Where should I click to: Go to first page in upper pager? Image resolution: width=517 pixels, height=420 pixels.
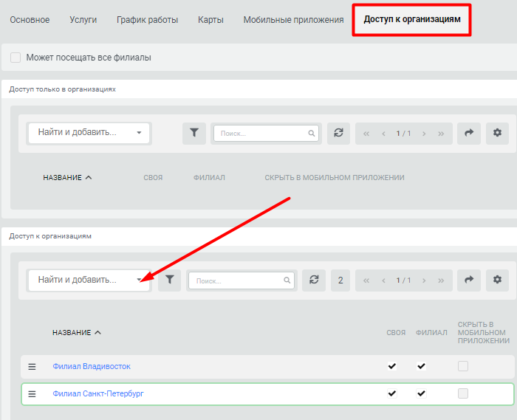point(366,134)
